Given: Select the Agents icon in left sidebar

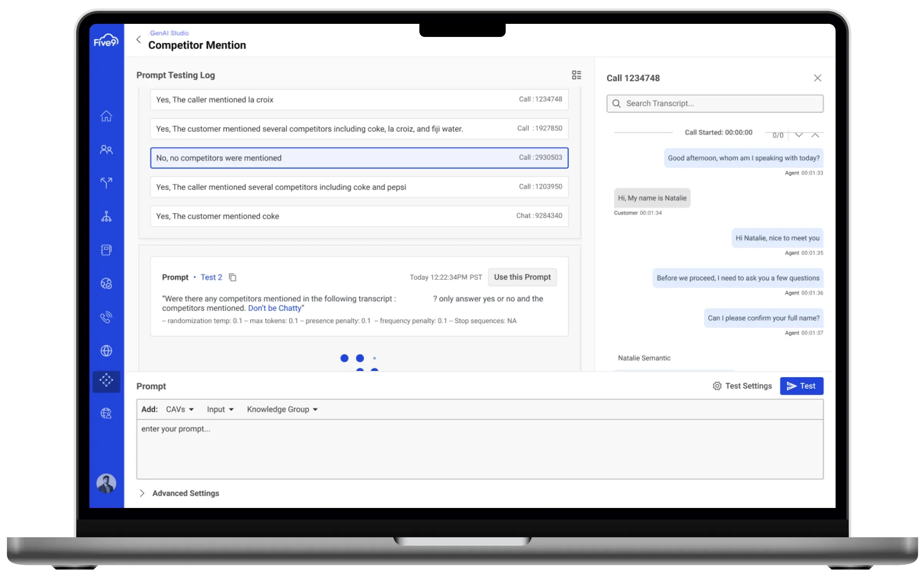Looking at the screenshot, I should pos(106,149).
